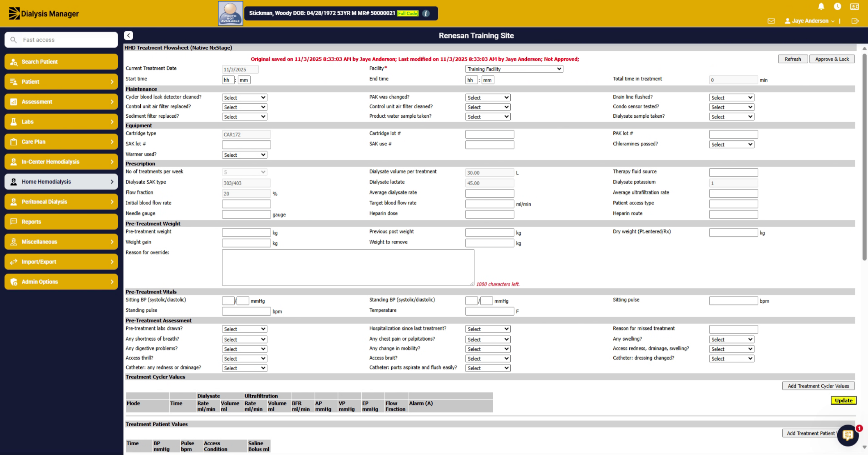This screenshot has width=868, height=455.
Task: Open the clock history icon
Action: pos(837,7)
